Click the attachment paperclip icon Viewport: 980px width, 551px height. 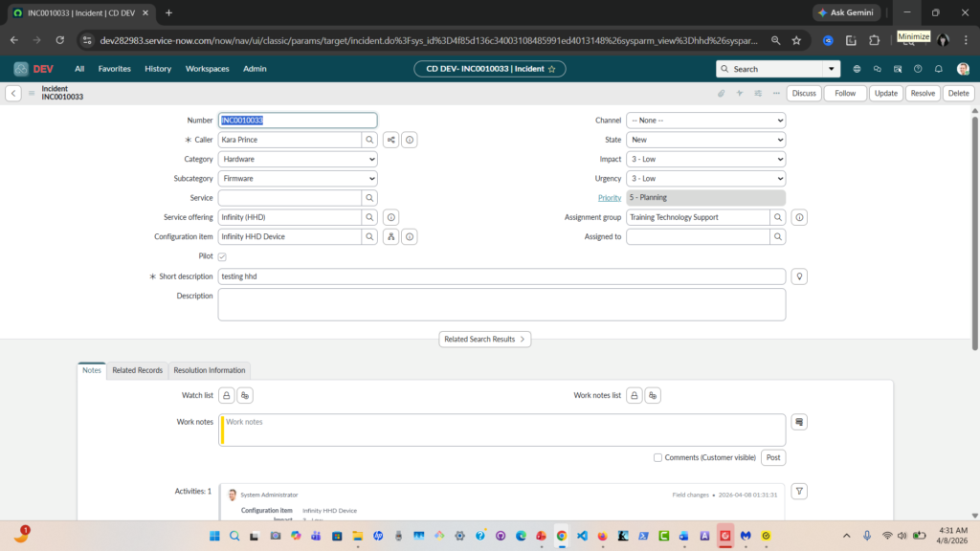722,94
